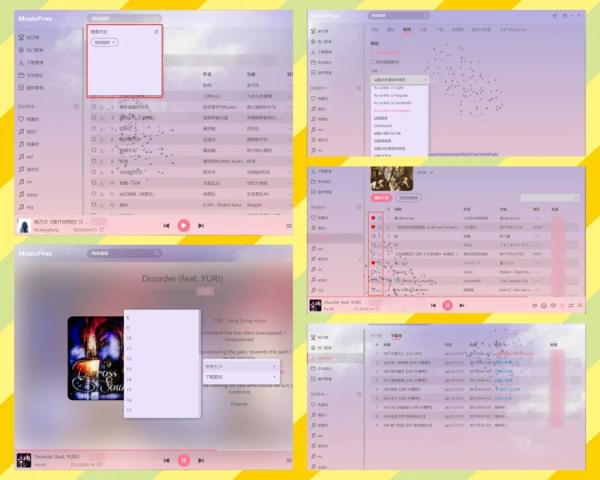
Task: Pause playback in the album window player bar
Action: tap(447, 304)
